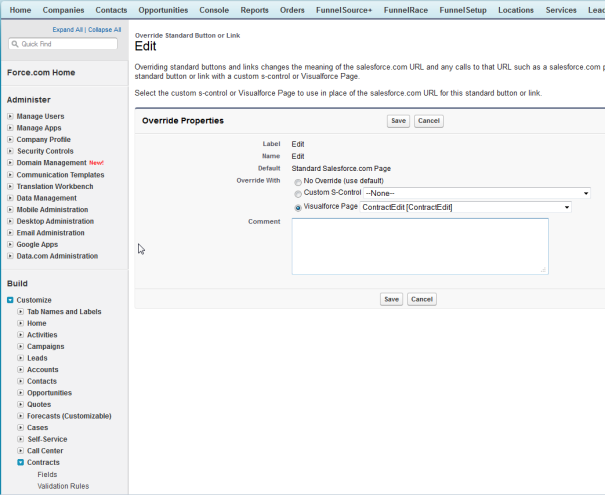Click the Expand All link
This screenshot has width=605, height=495.
tap(68, 30)
